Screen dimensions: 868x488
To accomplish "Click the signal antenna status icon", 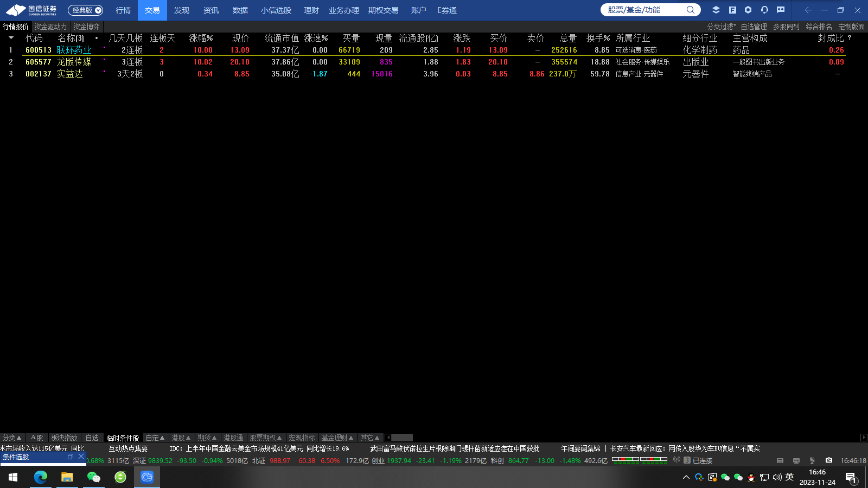I will [676, 460].
